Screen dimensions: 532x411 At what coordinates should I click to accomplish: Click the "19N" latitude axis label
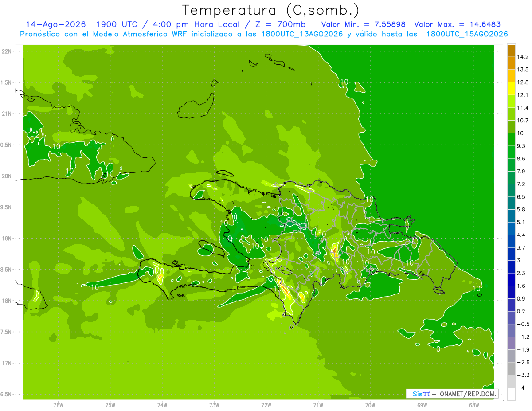tap(7, 239)
